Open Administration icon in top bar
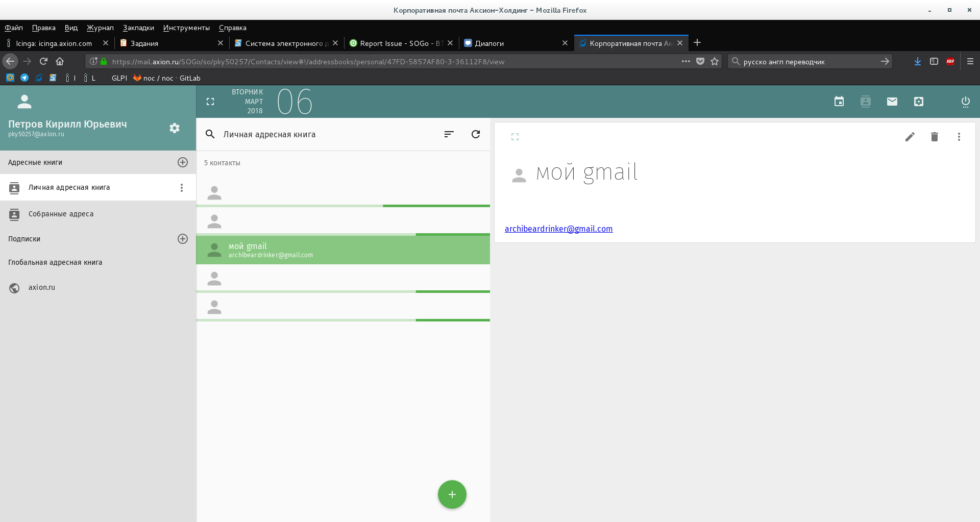 tap(918, 102)
